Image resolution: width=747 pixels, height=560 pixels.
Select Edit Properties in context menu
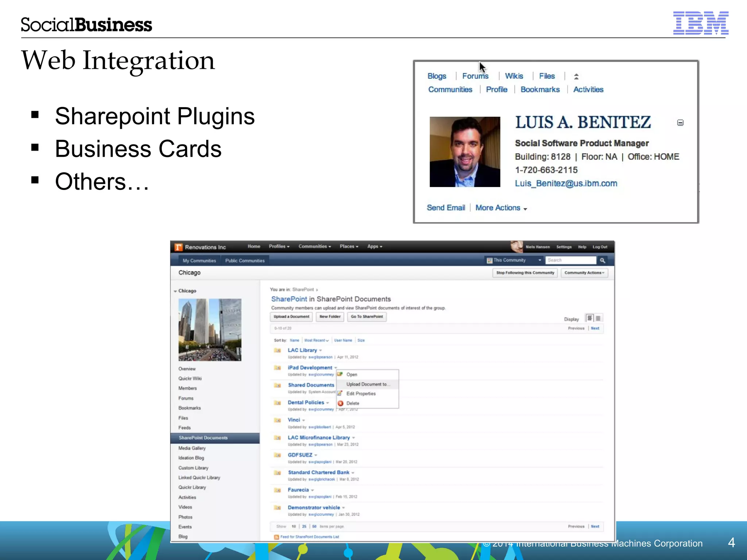[x=367, y=394]
